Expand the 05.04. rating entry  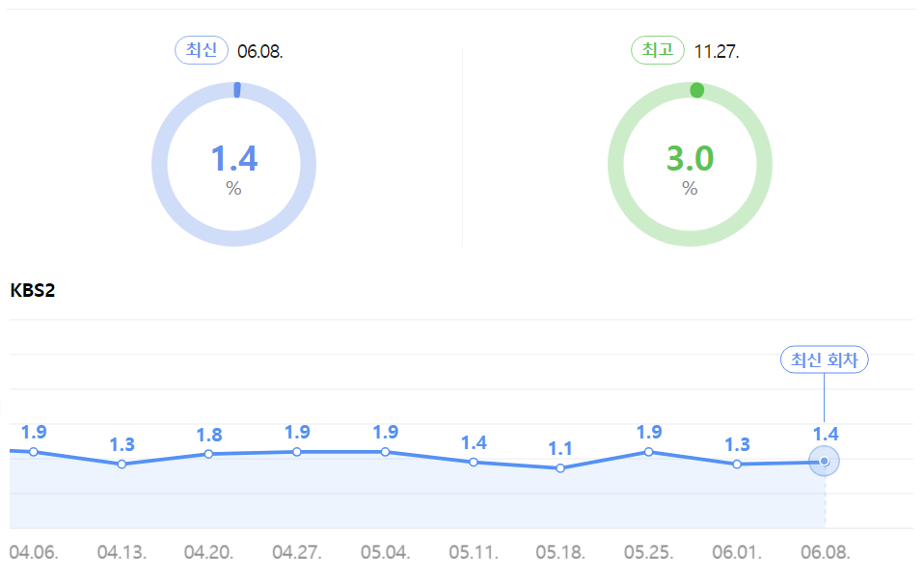click(385, 450)
